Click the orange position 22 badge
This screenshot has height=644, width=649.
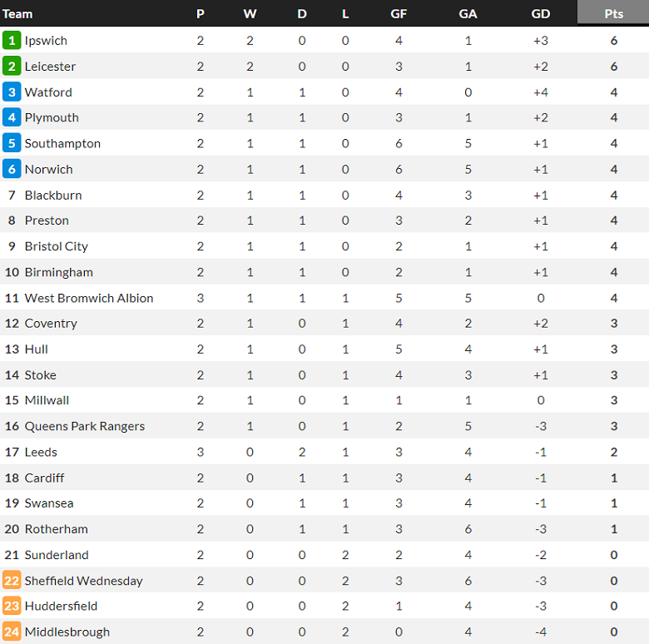point(12,581)
